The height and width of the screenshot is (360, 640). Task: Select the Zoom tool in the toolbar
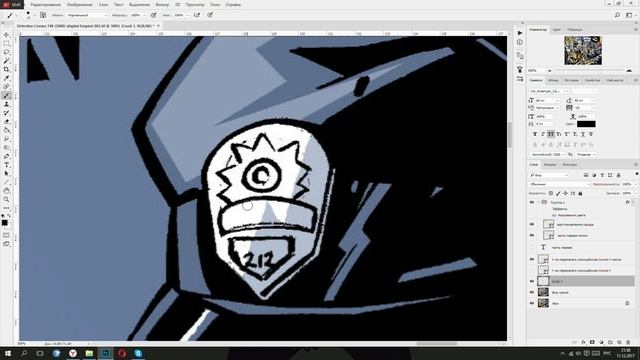pyautogui.click(x=7, y=199)
